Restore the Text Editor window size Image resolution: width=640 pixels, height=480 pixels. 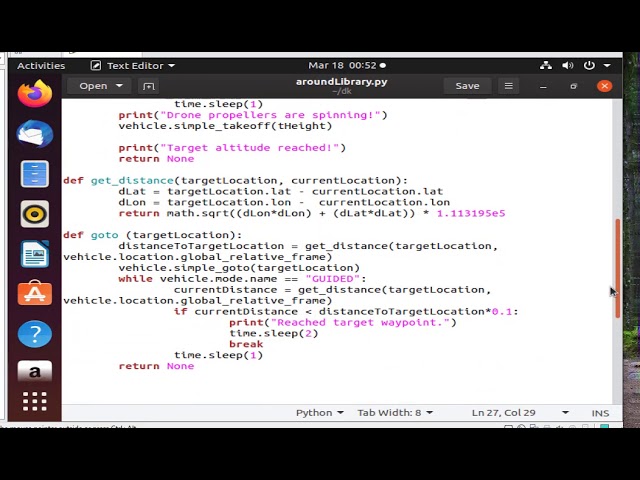[x=573, y=86]
